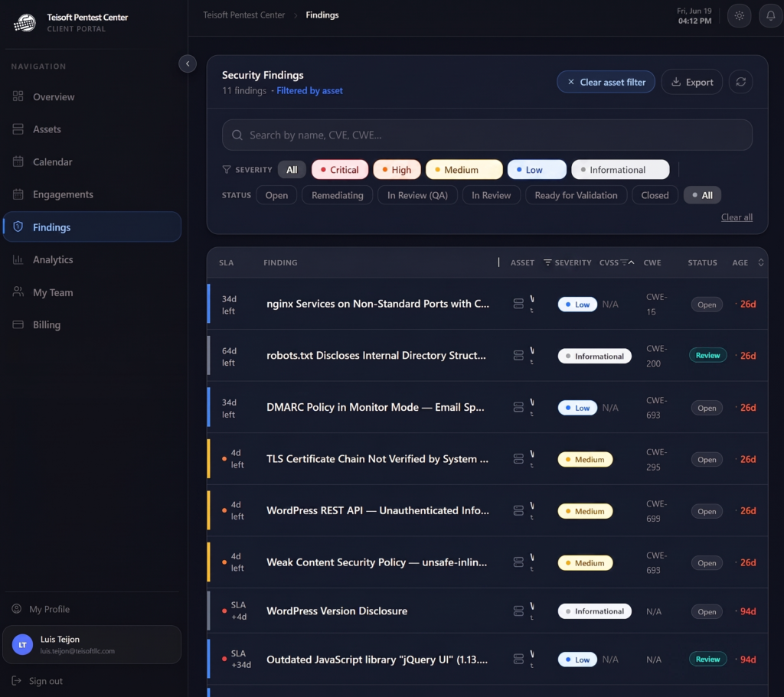Image resolution: width=784 pixels, height=697 pixels.
Task: Click the Clear all link
Action: 737,217
